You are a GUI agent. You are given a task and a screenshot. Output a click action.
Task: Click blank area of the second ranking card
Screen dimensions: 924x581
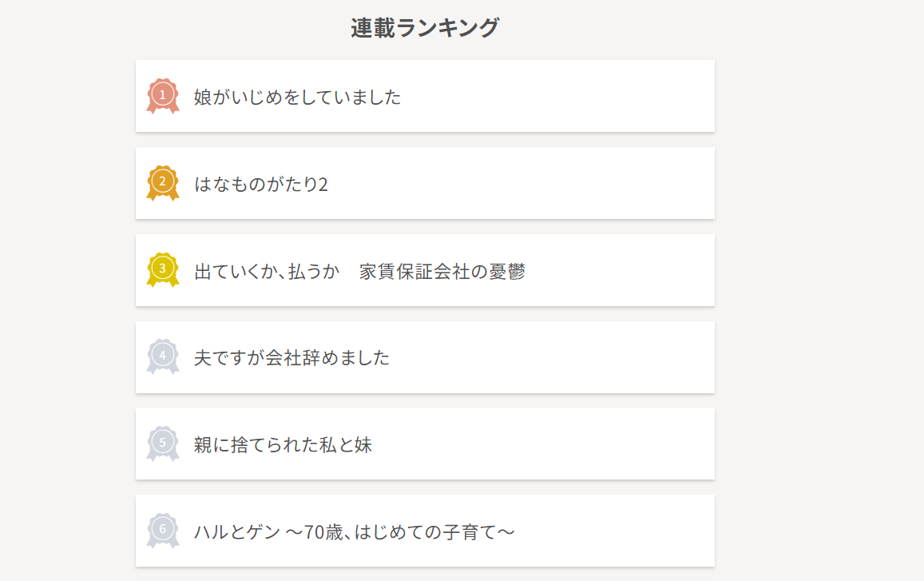click(530, 184)
